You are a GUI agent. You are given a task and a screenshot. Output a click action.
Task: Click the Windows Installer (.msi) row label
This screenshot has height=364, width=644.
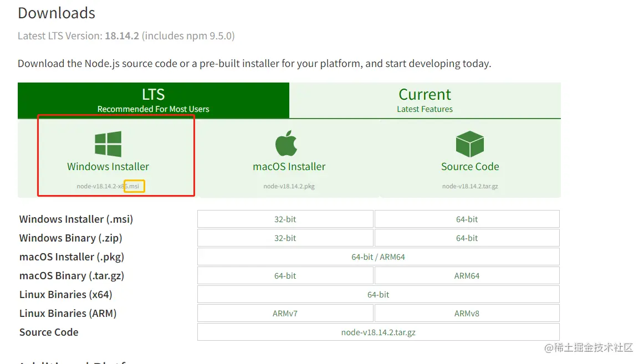click(x=76, y=219)
